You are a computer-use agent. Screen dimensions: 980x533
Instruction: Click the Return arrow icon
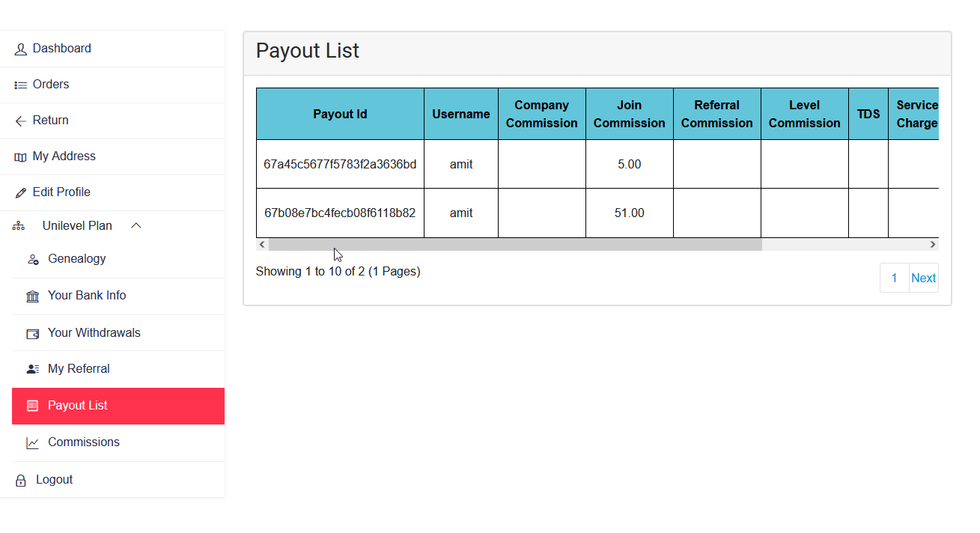[21, 120]
